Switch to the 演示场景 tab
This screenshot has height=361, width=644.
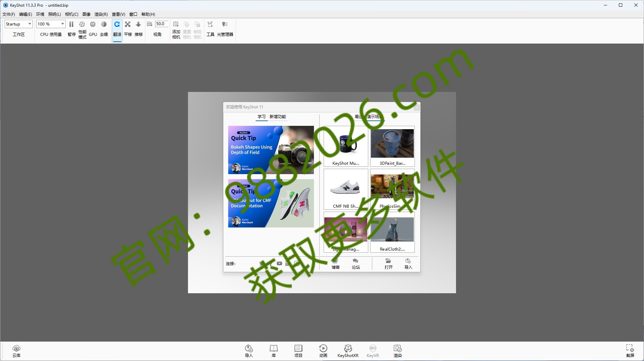375,116
